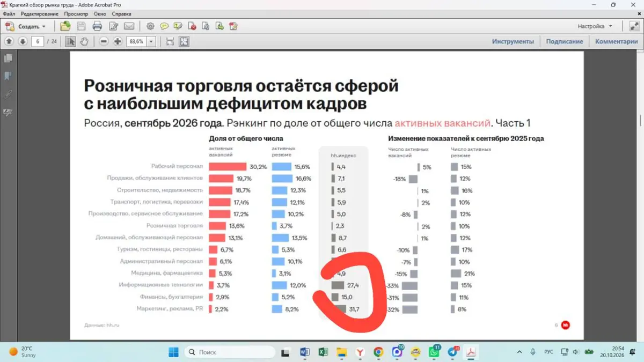The image size is (644, 362).
Task: Open the Редактирование menu
Action: tap(39, 13)
